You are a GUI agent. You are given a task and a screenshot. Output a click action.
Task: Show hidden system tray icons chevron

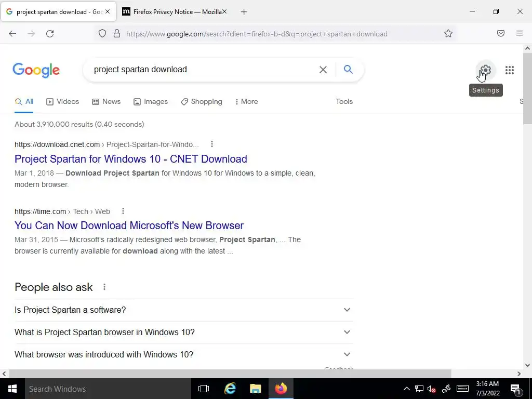[406, 389]
